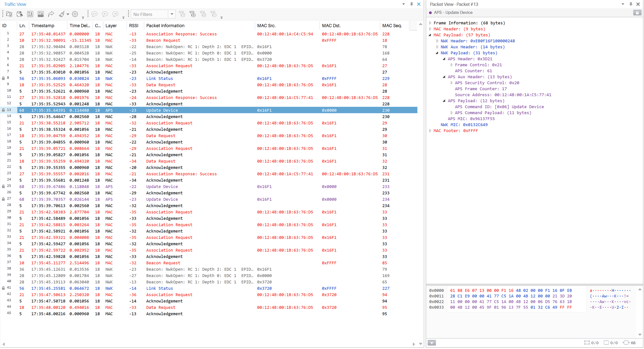Click lock icon on packet row 25
Screen dimensions: 644x349
tap(3, 187)
